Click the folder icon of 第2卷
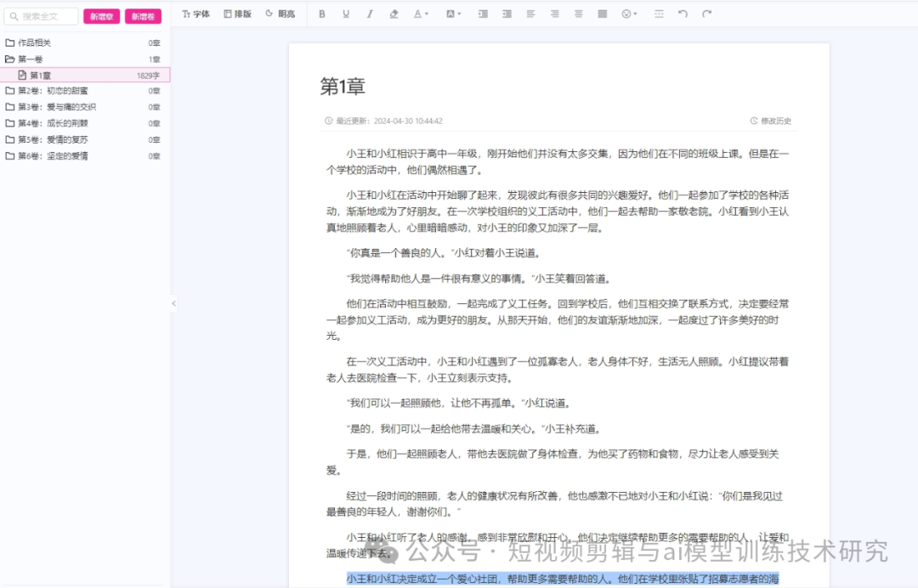Screen dimensions: 918x588 pyautogui.click(x=10, y=91)
